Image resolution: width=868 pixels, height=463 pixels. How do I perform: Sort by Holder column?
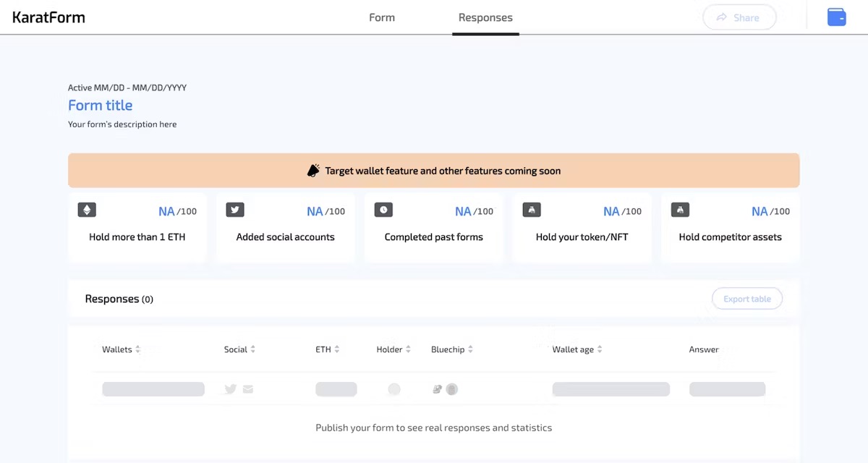click(393, 349)
